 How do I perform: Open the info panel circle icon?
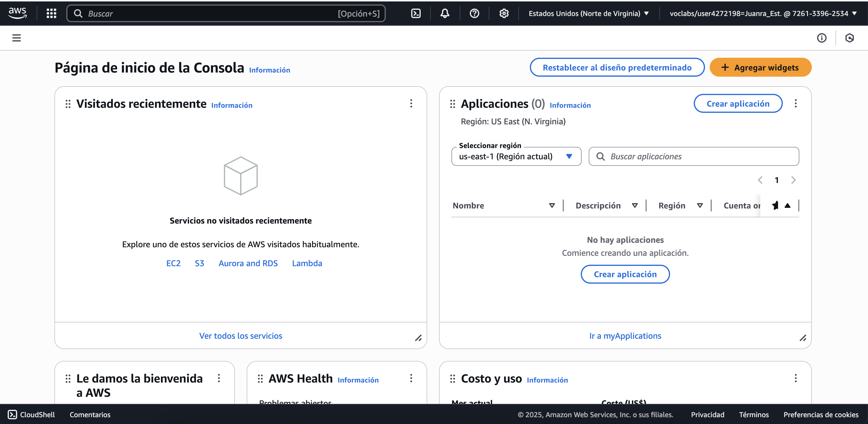822,38
